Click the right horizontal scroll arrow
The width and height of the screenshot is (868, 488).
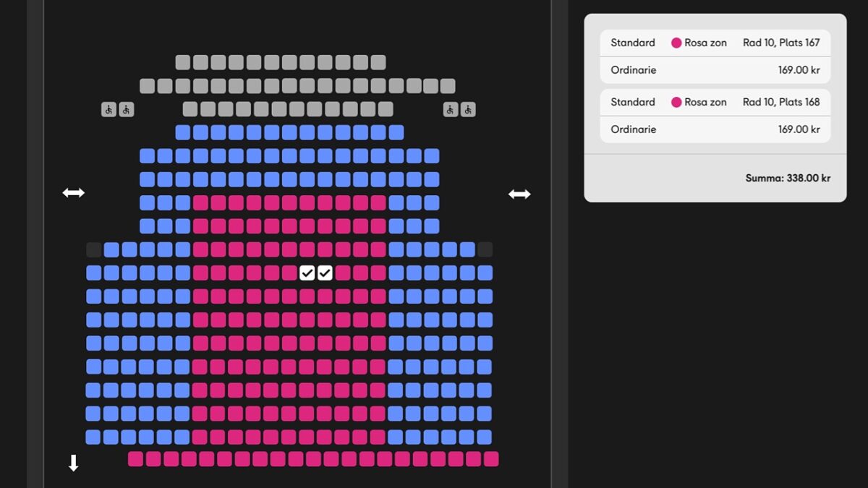[x=519, y=192]
